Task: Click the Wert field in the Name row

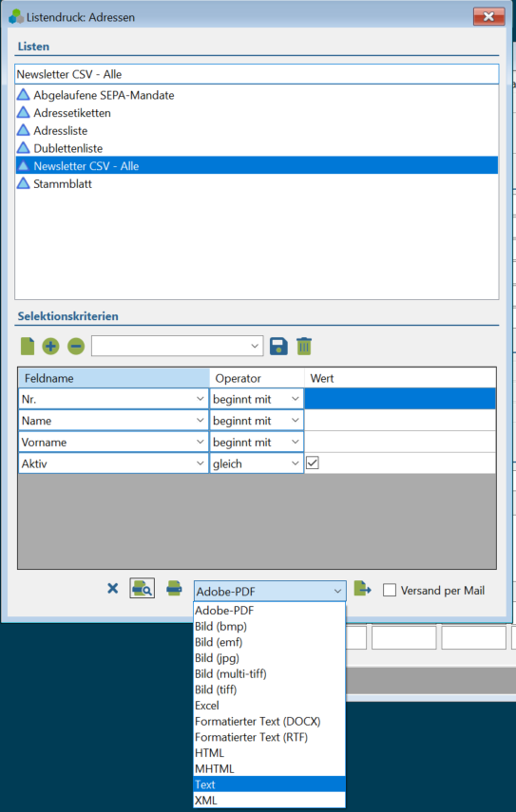Action: (400, 421)
